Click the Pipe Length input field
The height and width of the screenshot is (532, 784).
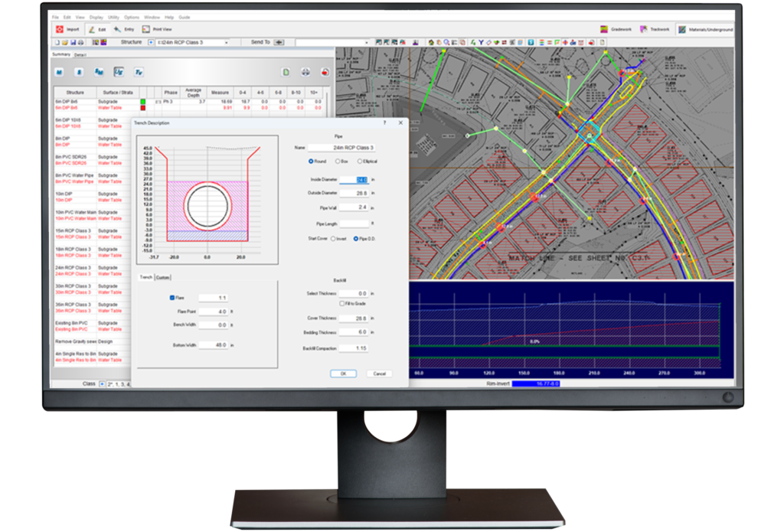click(x=356, y=223)
